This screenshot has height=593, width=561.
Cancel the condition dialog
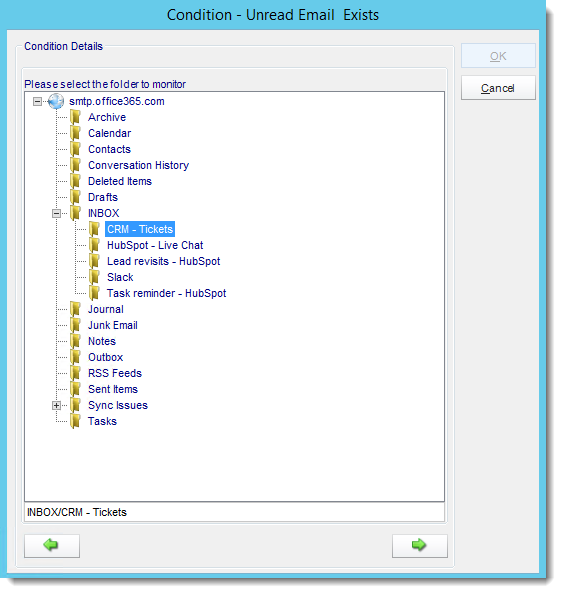coord(498,88)
